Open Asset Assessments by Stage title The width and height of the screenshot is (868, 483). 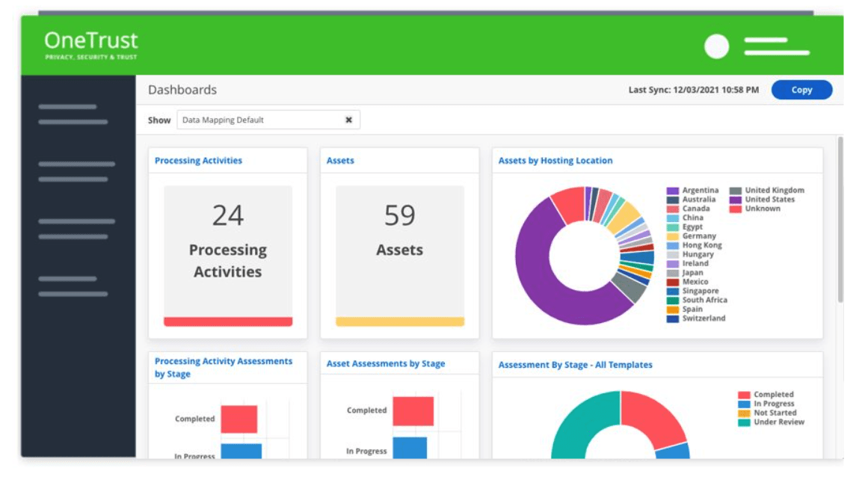386,364
